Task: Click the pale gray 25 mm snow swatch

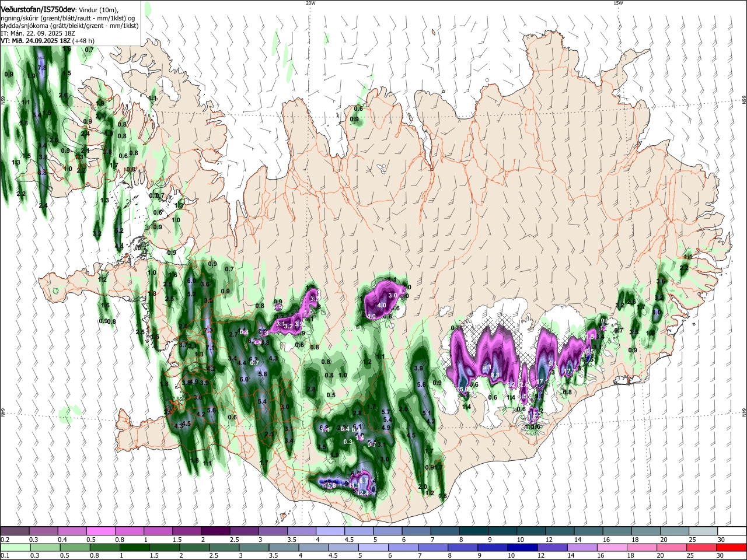Action: point(704,531)
